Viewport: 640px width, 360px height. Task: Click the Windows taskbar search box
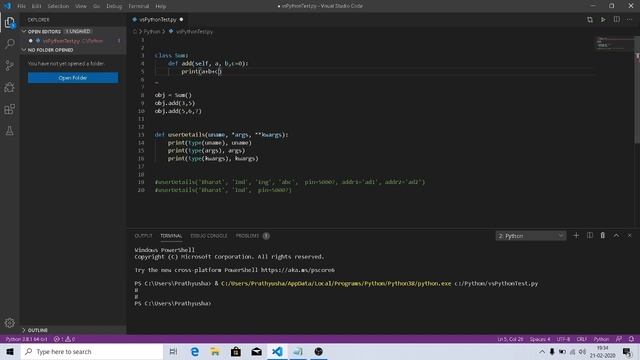(92, 351)
